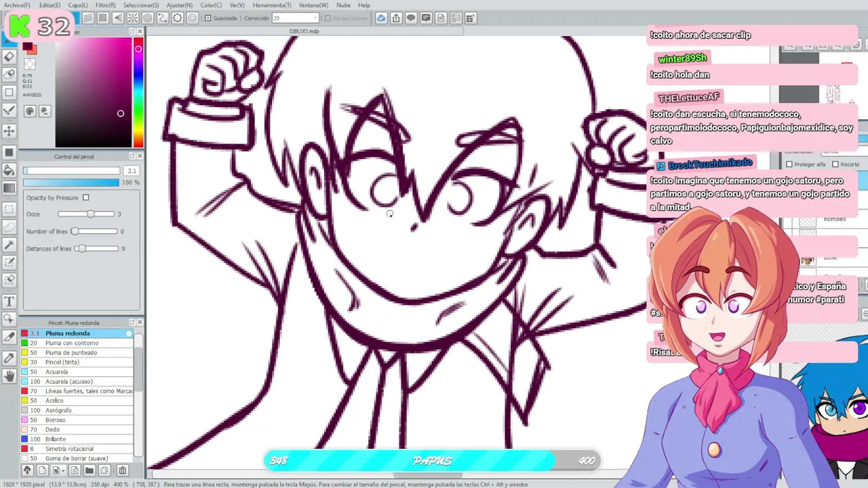This screenshot has width=868, height=488.
Task: Click the cloud save icon in top toolbar
Action: (381, 18)
